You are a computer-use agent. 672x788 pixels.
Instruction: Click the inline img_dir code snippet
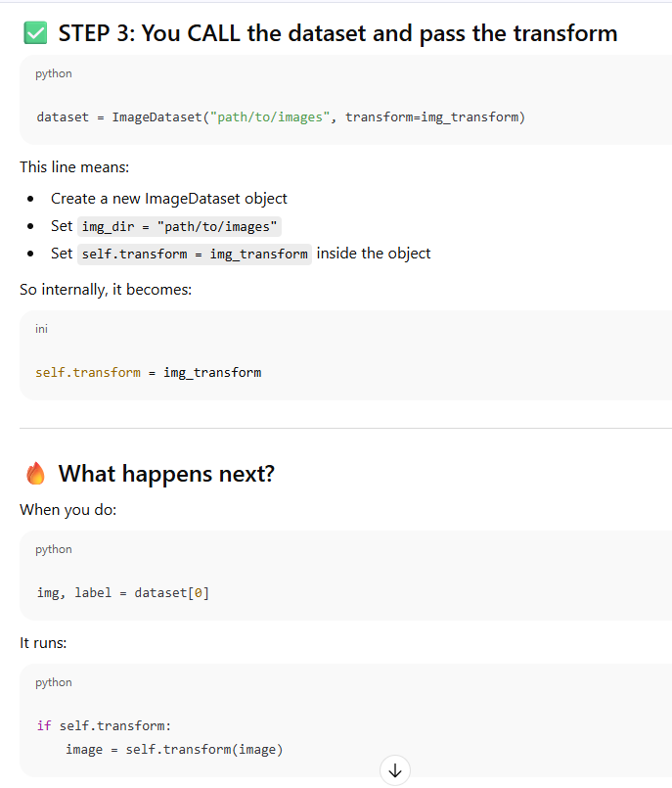180,226
